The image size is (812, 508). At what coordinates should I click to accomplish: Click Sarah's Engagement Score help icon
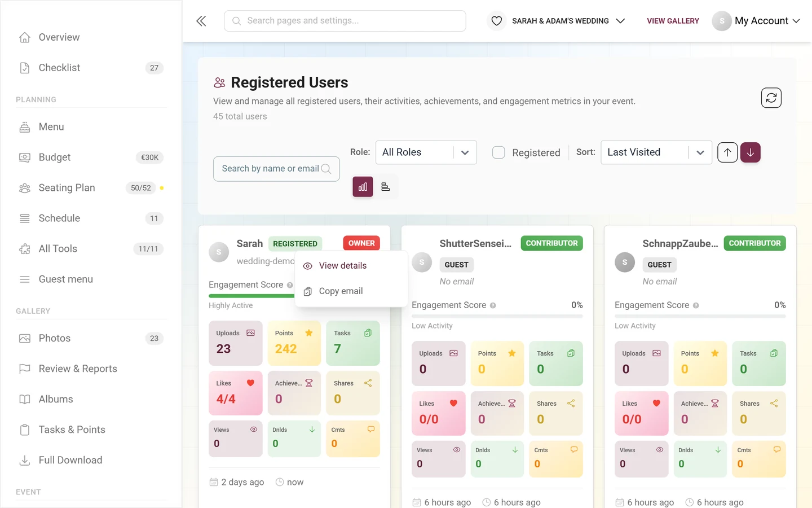coord(290,285)
